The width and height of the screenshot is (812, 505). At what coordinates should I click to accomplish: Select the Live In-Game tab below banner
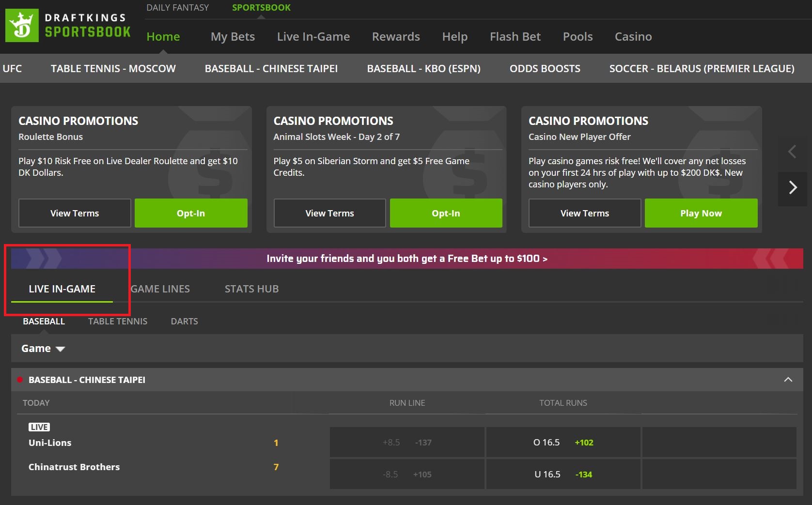(x=62, y=289)
